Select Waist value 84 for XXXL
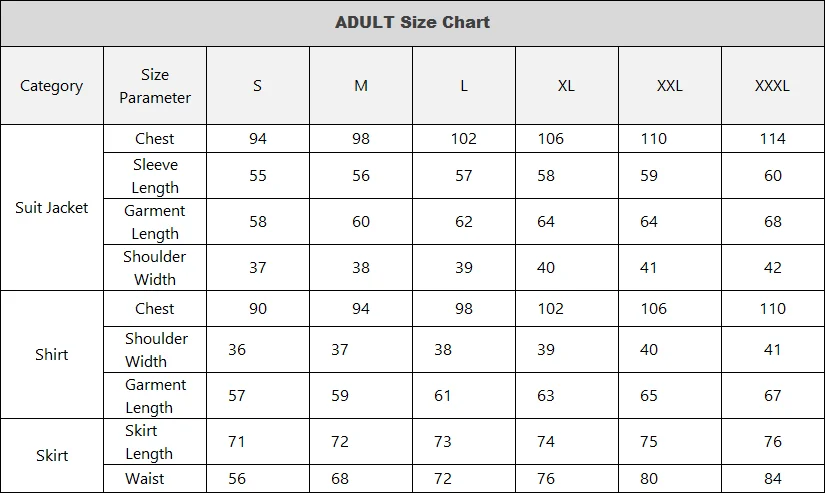The width and height of the screenshot is (826, 494). point(772,479)
